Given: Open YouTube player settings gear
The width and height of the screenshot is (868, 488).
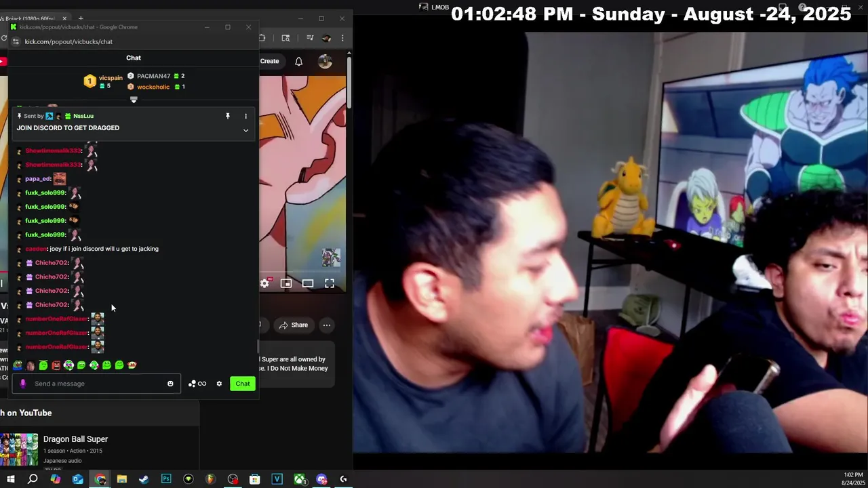Looking at the screenshot, I should [265, 283].
